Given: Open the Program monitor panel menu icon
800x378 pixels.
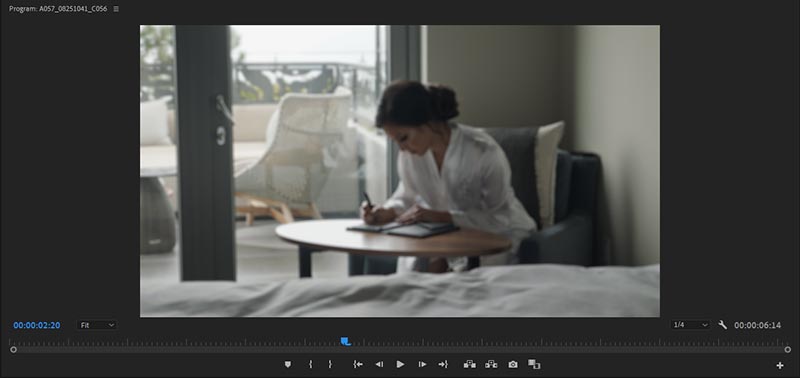Looking at the screenshot, I should [x=116, y=9].
